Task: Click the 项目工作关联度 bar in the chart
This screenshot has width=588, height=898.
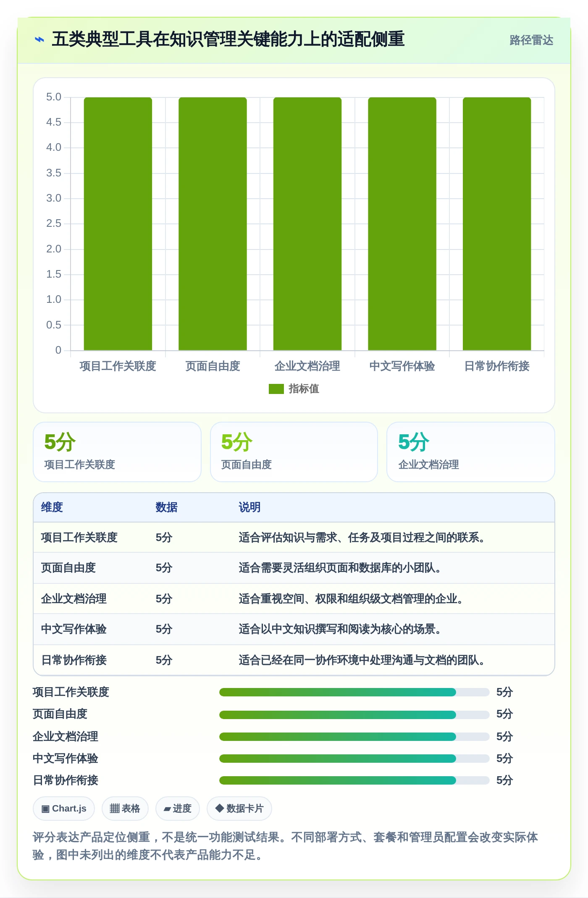Action: point(118,224)
